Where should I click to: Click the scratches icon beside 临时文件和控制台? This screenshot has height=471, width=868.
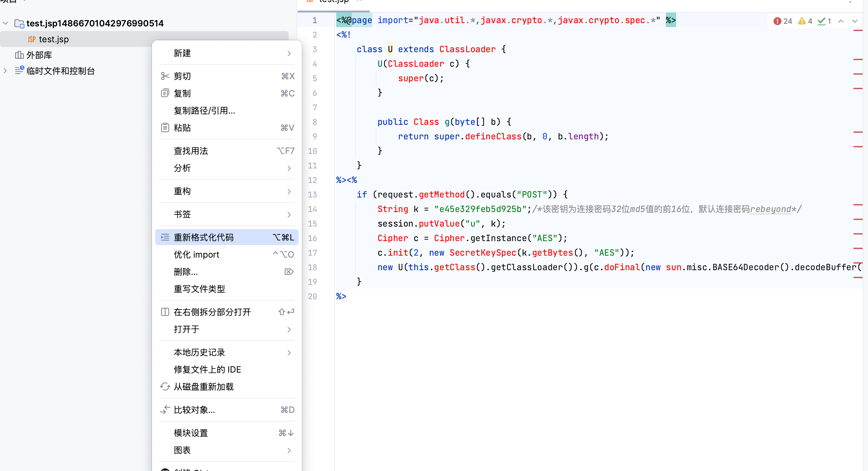[x=19, y=70]
